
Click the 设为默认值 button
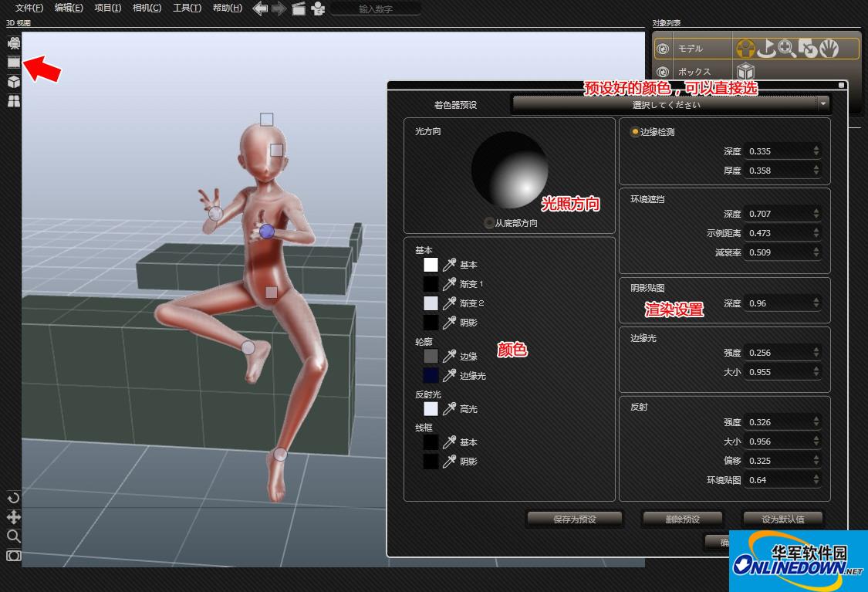[x=782, y=519]
